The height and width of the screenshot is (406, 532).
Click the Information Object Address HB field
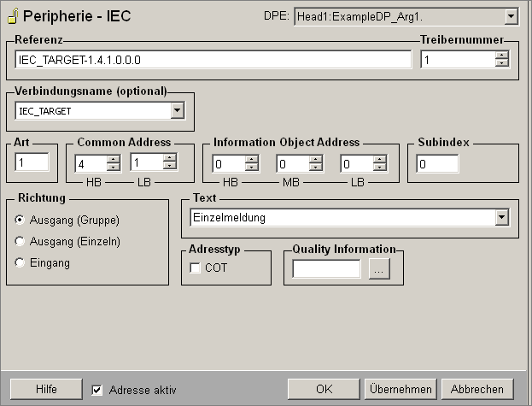229,164
